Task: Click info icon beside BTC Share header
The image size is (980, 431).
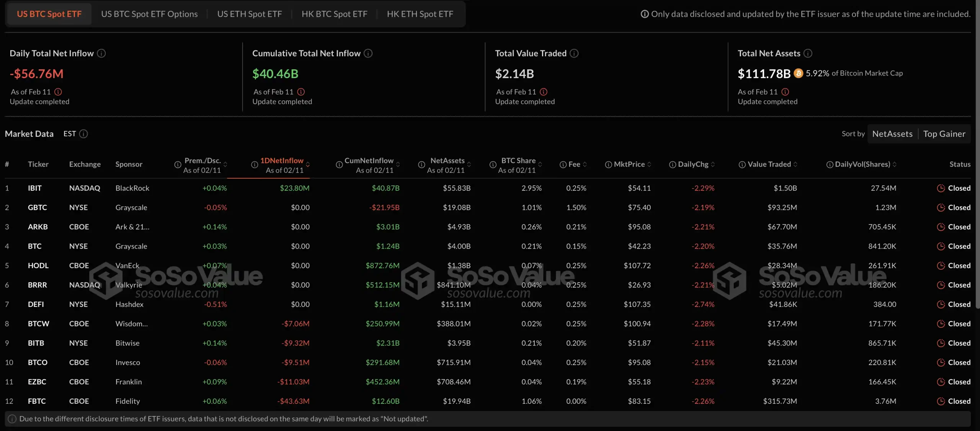Action: click(493, 165)
